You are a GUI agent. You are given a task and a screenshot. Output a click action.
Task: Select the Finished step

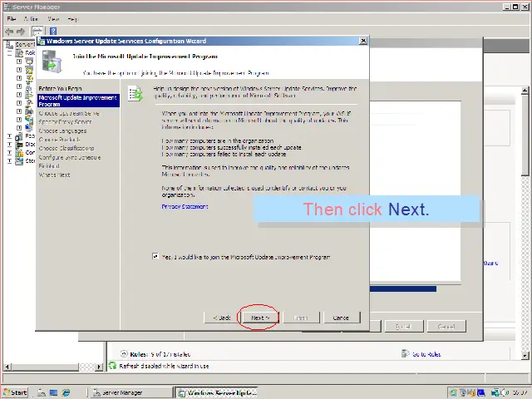point(49,166)
